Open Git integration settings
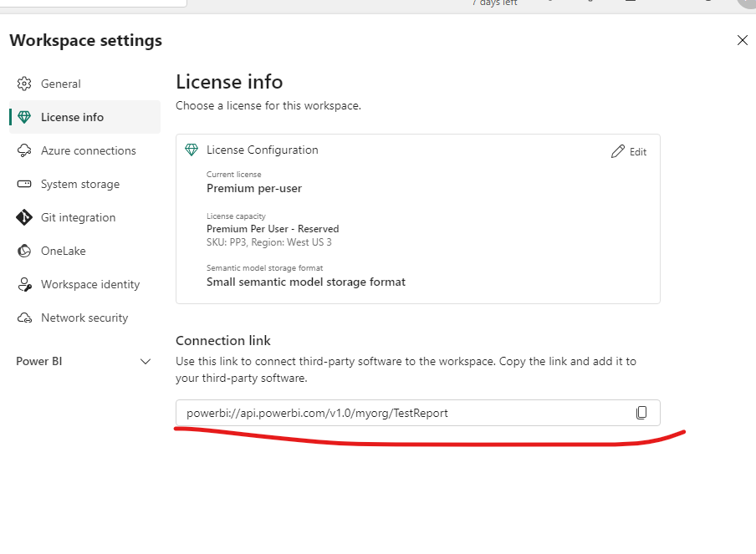756x554 pixels. (x=84, y=217)
